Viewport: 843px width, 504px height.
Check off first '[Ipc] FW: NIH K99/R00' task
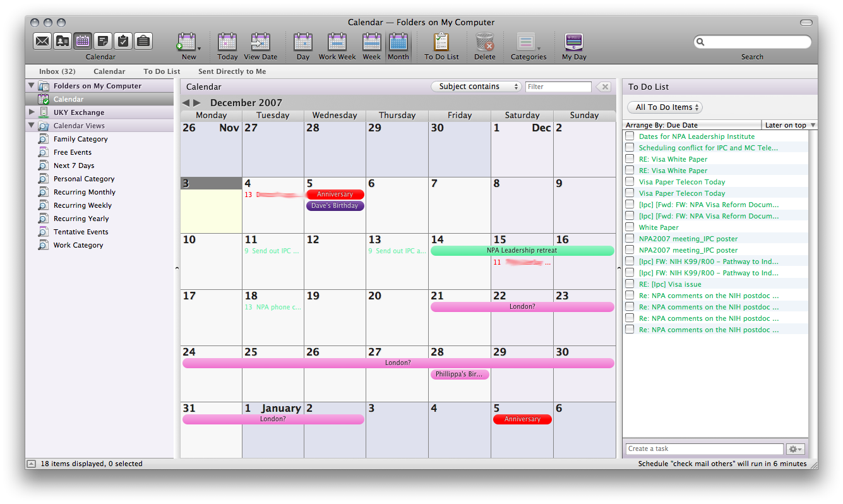[x=630, y=261]
